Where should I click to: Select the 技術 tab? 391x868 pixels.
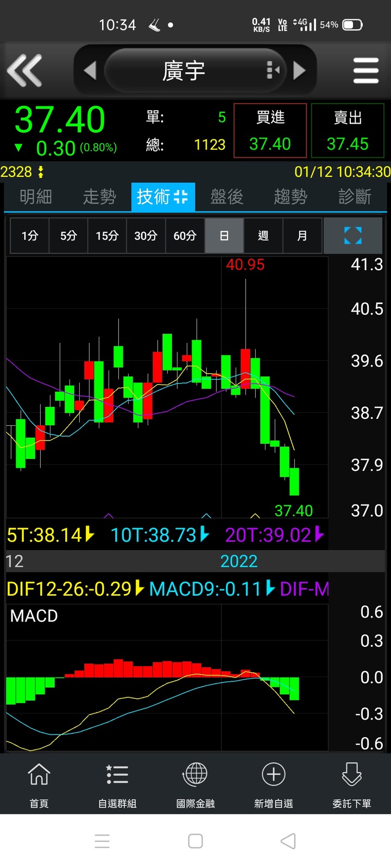click(x=162, y=196)
